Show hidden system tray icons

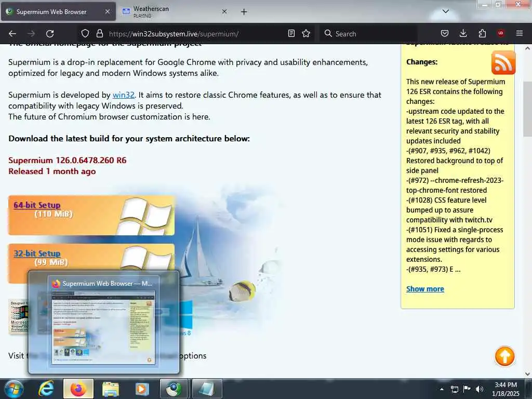(442, 389)
